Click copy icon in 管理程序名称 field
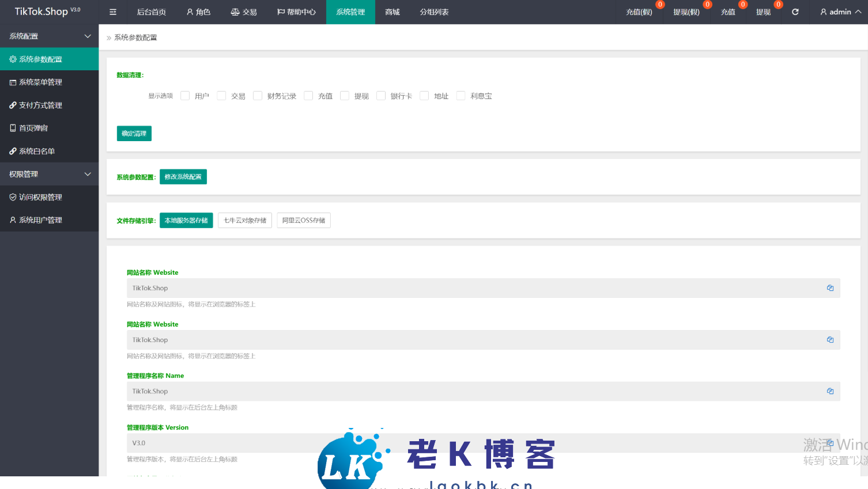Image resolution: width=868 pixels, height=489 pixels. [830, 391]
